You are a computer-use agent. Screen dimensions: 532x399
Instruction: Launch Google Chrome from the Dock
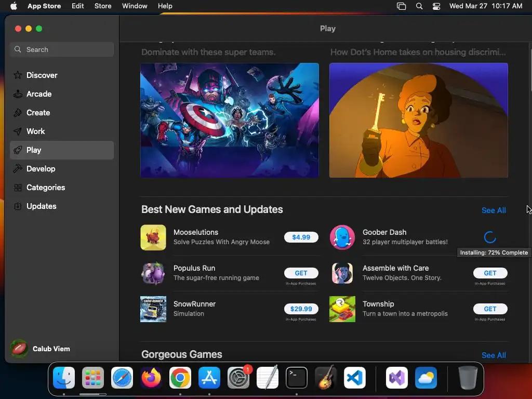click(x=180, y=378)
